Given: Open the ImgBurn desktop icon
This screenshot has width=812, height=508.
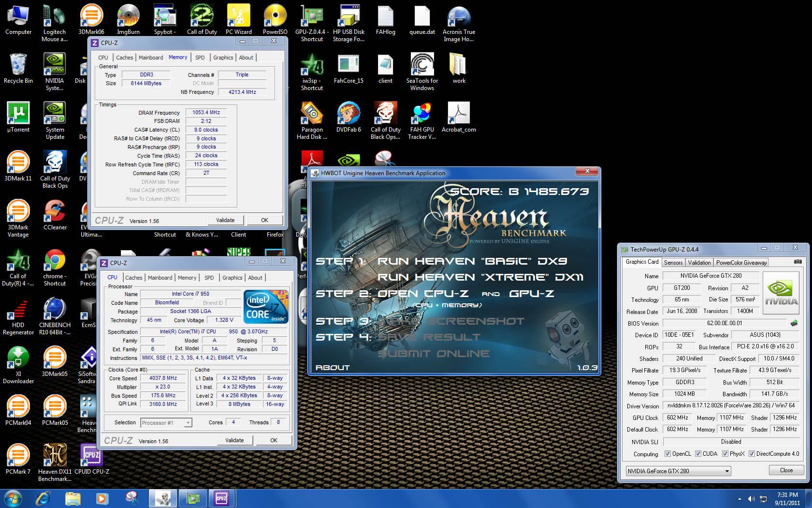Looking at the screenshot, I should coord(128,20).
